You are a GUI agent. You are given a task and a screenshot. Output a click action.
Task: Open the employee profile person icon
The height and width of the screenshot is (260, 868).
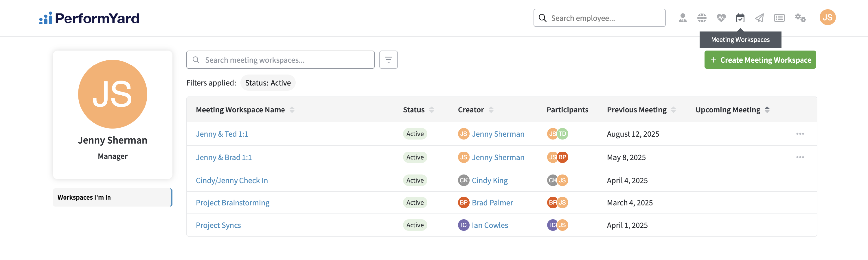(x=683, y=18)
